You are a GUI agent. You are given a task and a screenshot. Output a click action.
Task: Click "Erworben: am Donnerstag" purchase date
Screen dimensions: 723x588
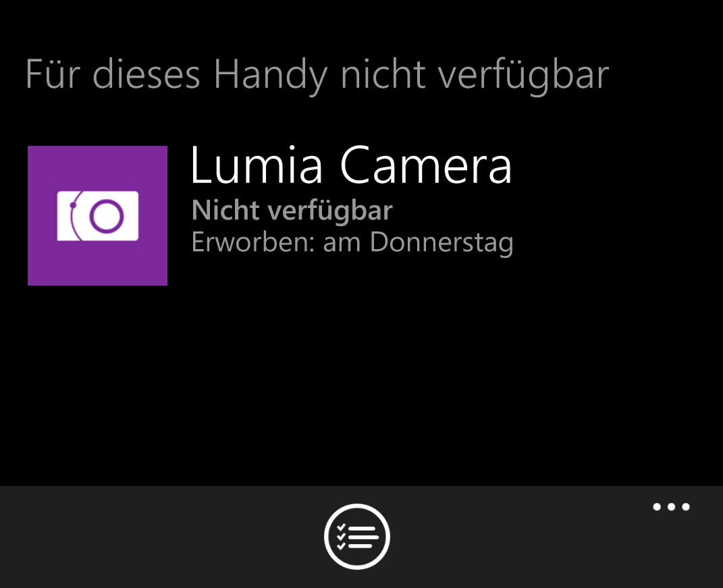(x=352, y=242)
